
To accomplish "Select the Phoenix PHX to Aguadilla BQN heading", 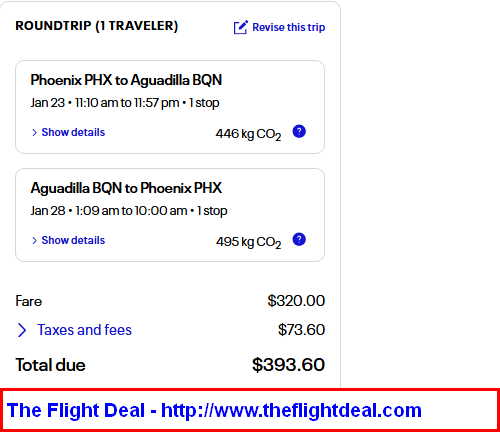I will pyautogui.click(x=126, y=80).
